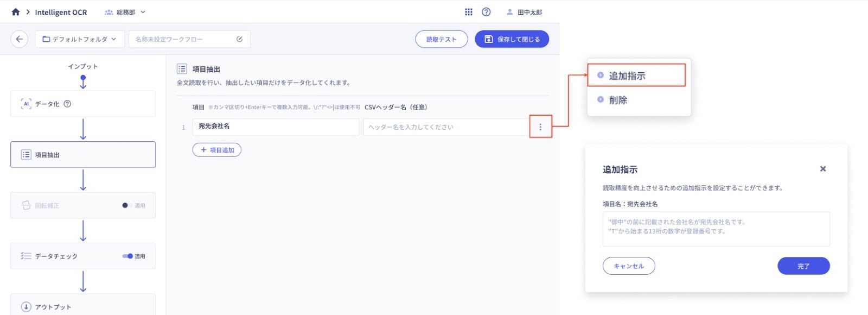Click the 読取テスト button
The image size is (868, 315).
[x=441, y=39]
